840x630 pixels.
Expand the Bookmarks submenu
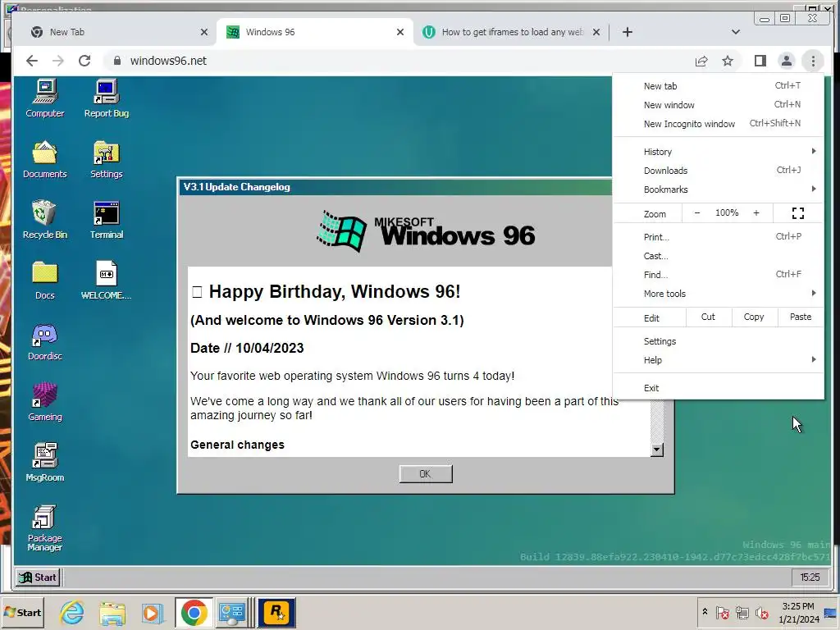coord(718,189)
